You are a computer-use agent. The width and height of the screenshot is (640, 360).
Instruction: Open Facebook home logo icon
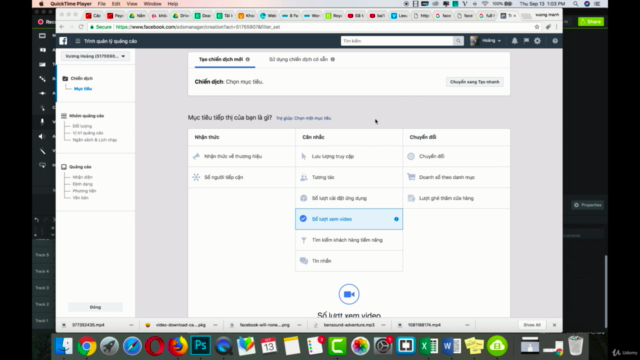pyautogui.click(x=63, y=41)
